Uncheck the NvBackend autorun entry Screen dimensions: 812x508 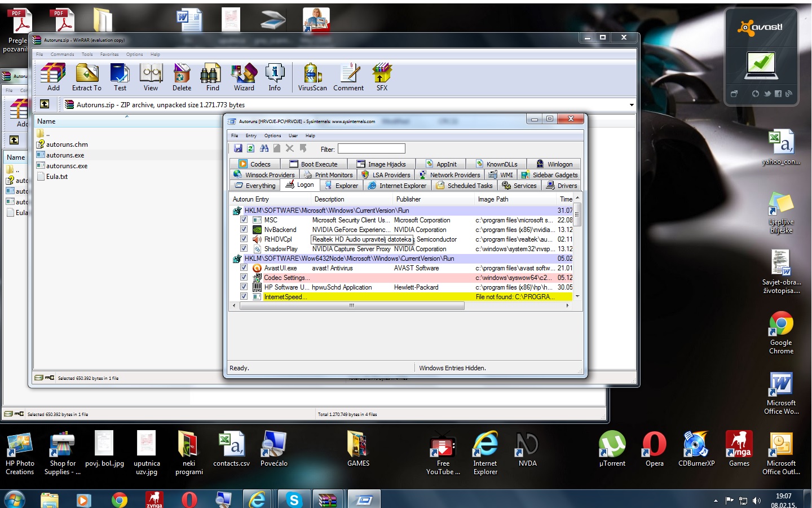point(244,230)
